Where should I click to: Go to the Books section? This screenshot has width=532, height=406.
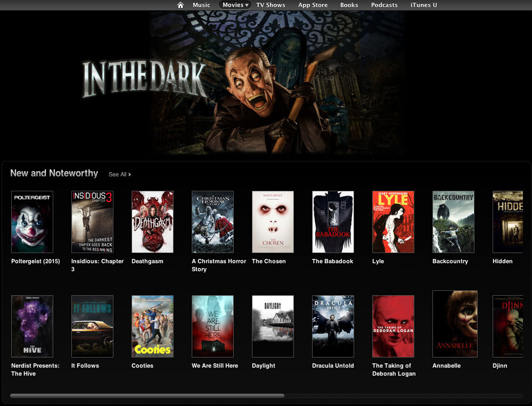(349, 5)
